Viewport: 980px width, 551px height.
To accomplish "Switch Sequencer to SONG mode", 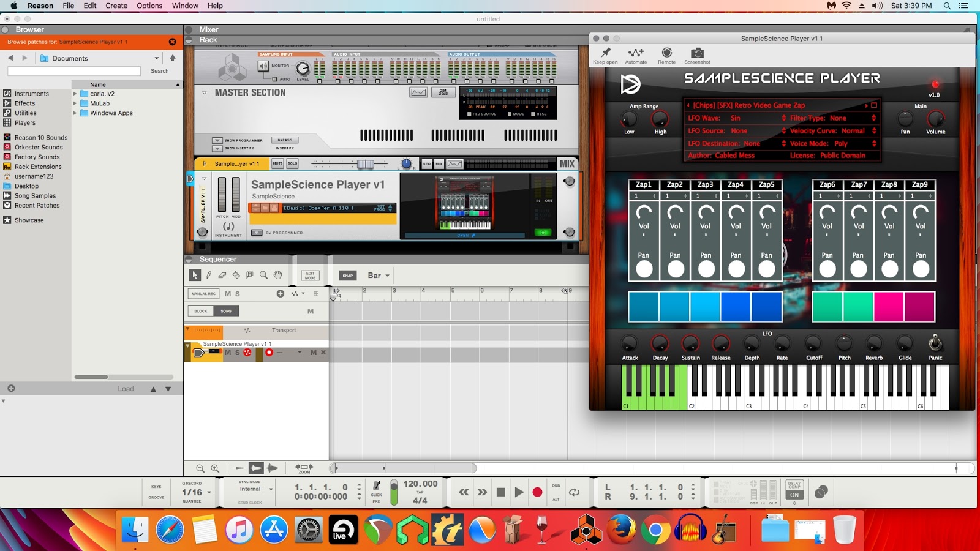I will point(226,311).
